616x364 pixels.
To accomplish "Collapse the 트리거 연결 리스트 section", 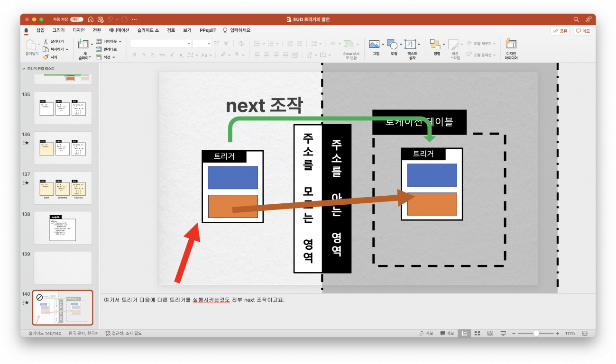I will tap(24, 69).
